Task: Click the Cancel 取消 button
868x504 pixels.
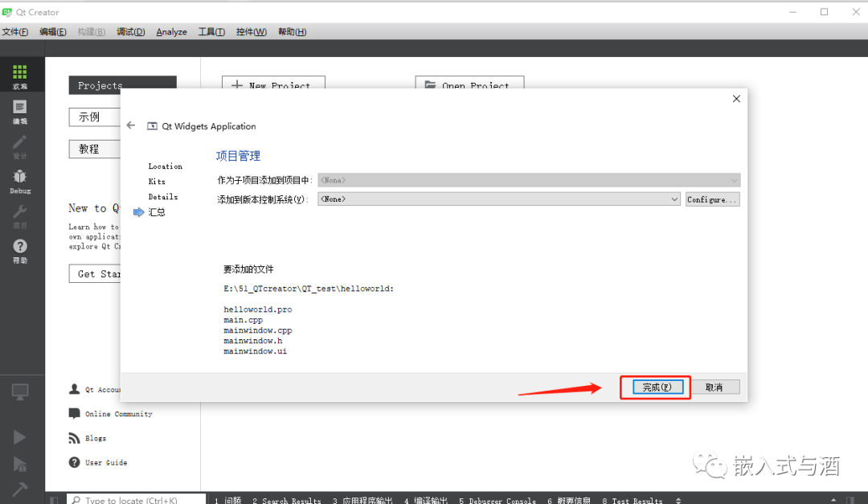Action: 714,387
